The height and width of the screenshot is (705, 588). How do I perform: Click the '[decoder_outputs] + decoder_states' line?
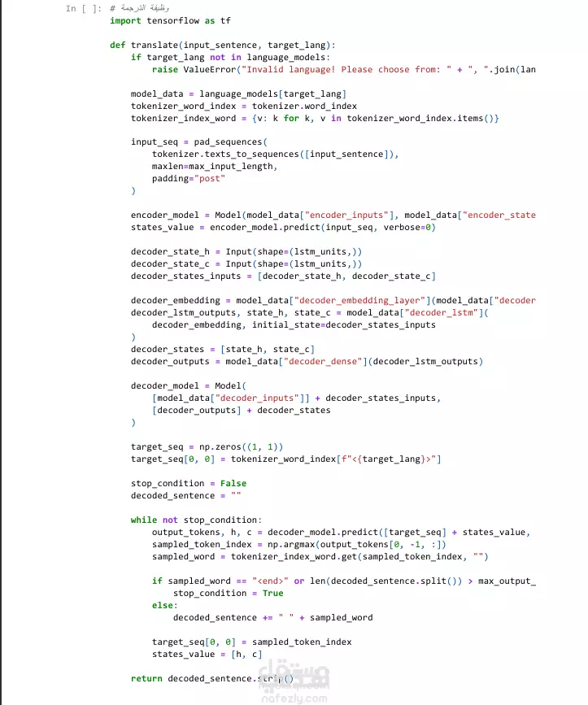pos(241,410)
